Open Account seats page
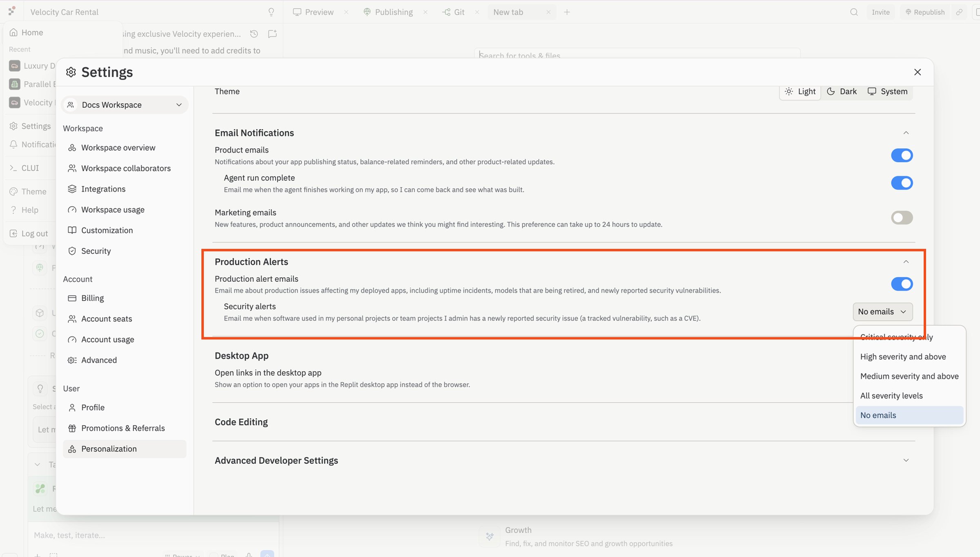 pos(107,319)
